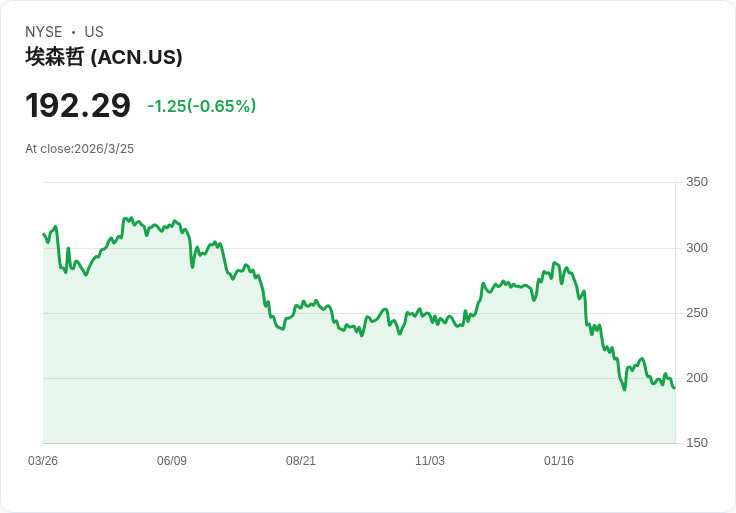Image resolution: width=736 pixels, height=513 pixels.
Task: Open the 埃森哲 (ACN.US) stock title
Action: 104,57
